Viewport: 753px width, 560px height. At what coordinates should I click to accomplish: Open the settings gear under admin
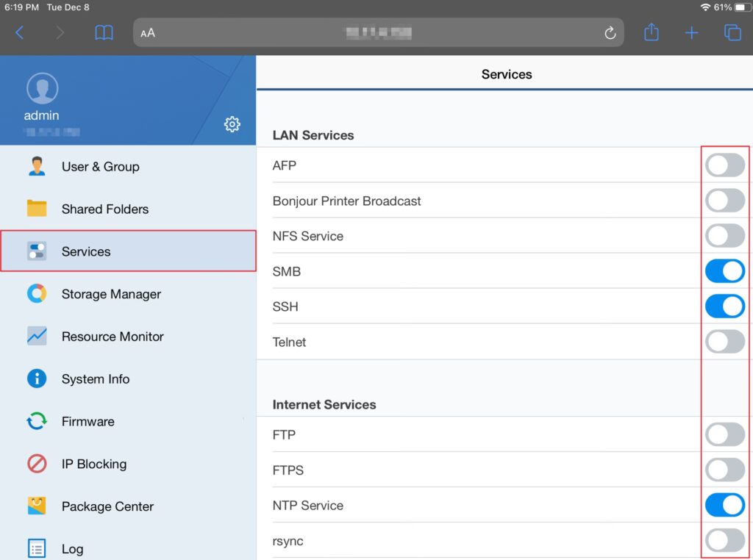[232, 124]
